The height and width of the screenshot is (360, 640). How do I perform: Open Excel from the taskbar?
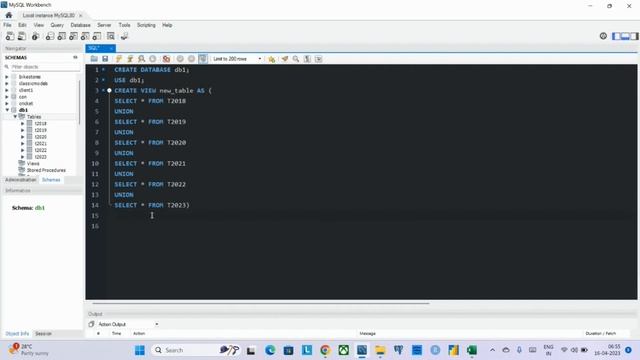pos(472,350)
